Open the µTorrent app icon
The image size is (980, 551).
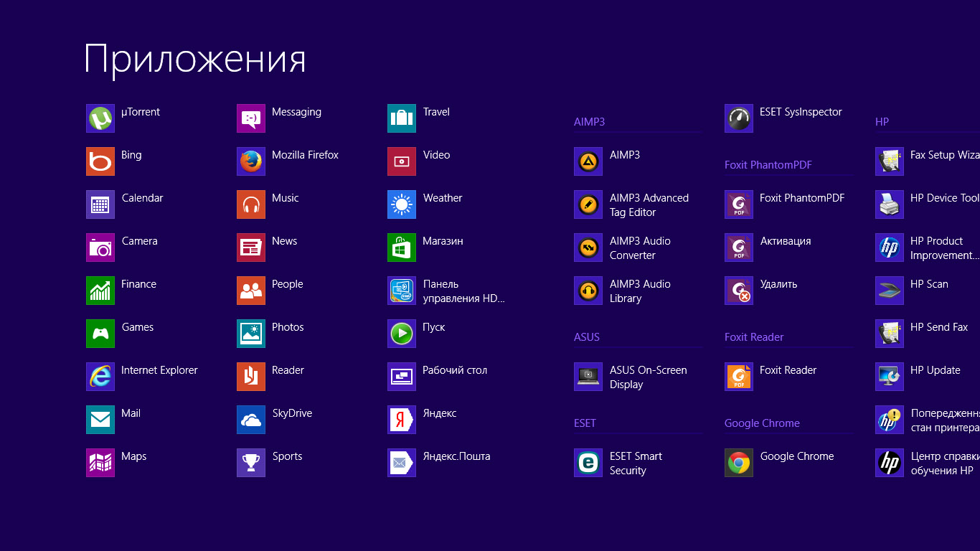click(100, 118)
